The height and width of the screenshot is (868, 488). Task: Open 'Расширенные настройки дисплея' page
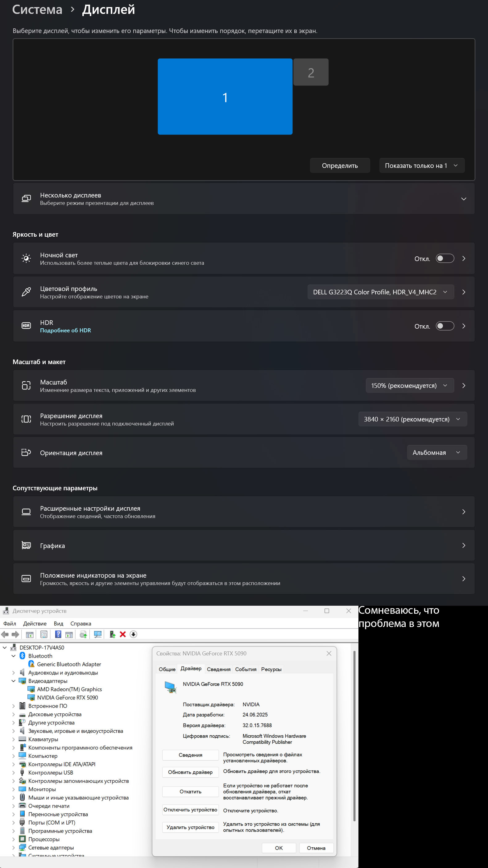point(244,512)
